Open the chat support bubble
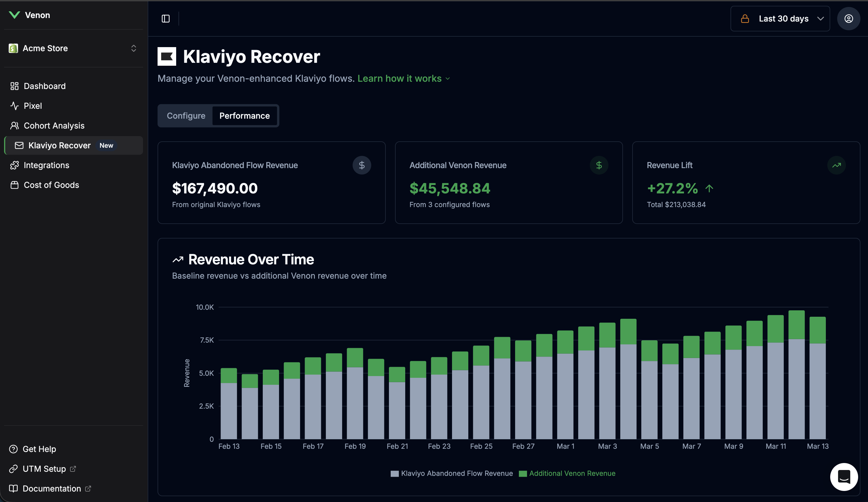 (844, 477)
